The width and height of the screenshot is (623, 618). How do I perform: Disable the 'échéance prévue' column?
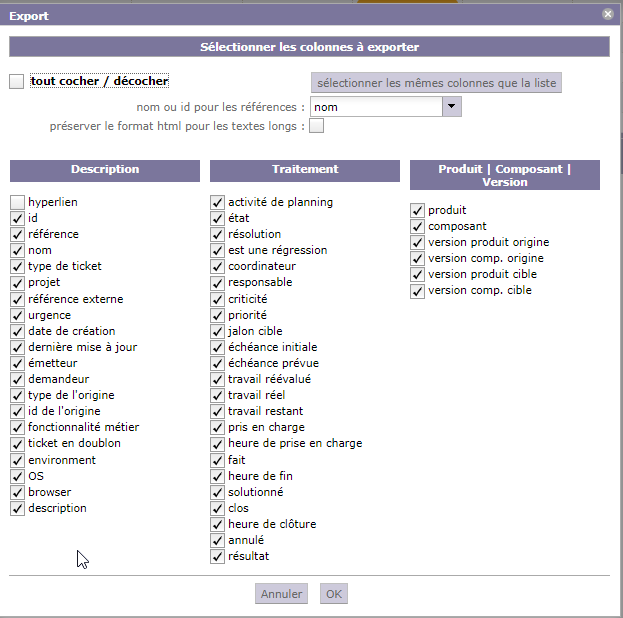point(218,363)
